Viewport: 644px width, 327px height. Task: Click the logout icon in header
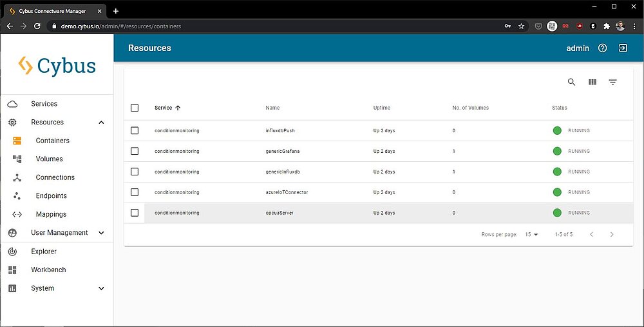pyautogui.click(x=623, y=48)
